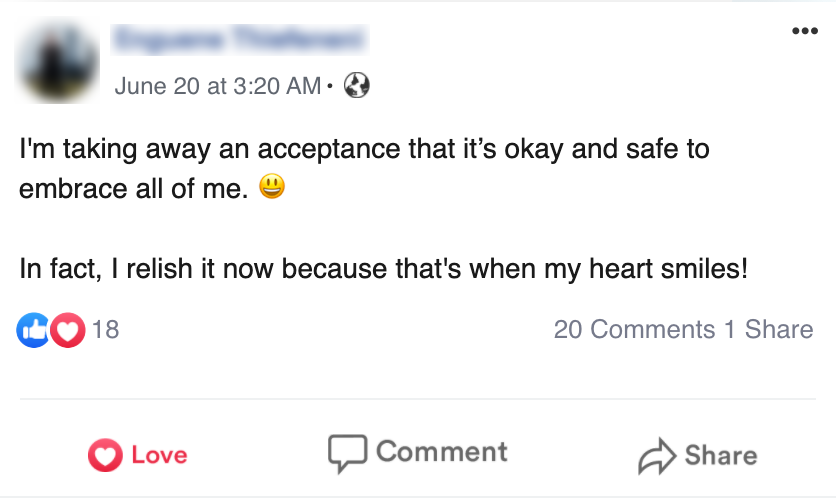Click the public globe privacy icon

click(x=357, y=86)
